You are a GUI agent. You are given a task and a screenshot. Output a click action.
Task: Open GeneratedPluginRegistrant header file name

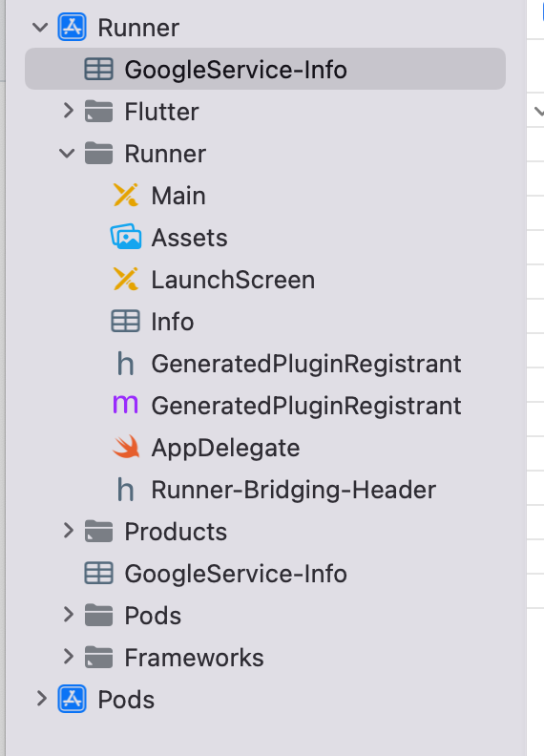pos(306,365)
